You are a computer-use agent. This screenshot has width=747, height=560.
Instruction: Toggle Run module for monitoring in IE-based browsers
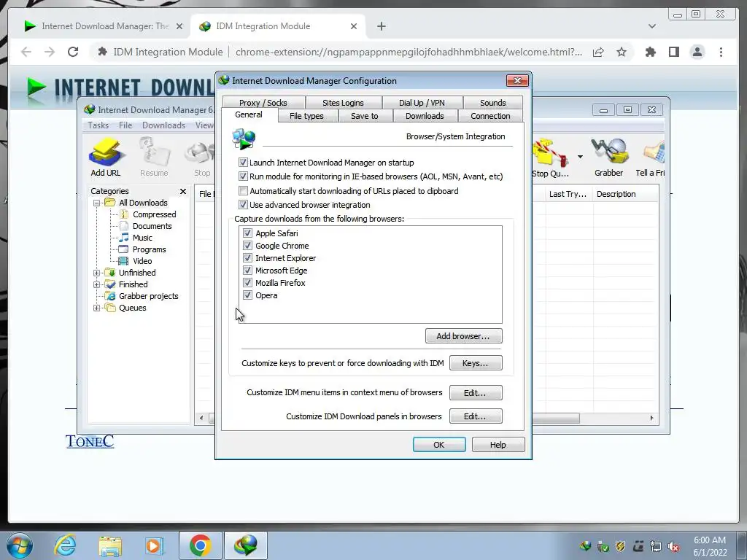tap(243, 176)
